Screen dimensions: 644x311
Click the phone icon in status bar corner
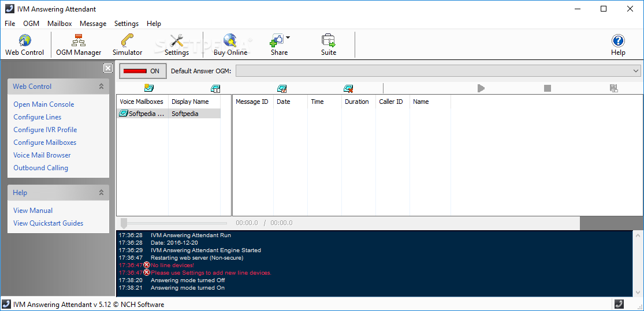(x=619, y=304)
